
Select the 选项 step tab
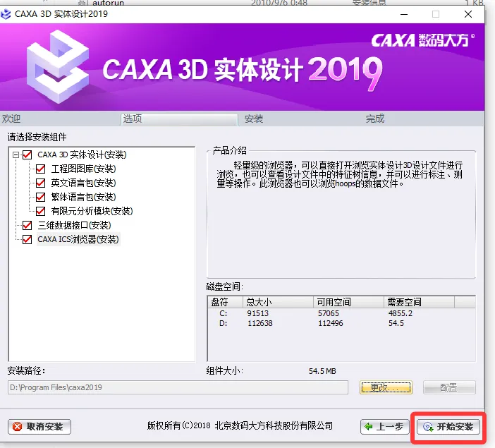pos(179,119)
